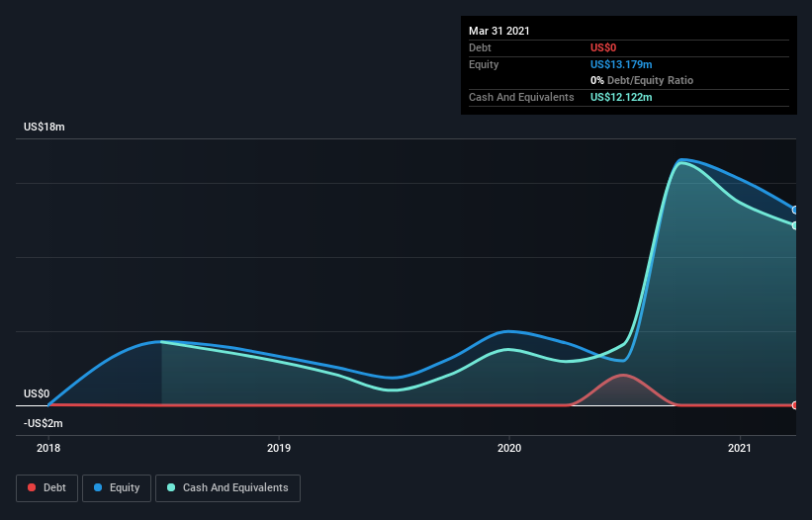Click the Equity value US$13.179m in tooltip
The image size is (812, 520).
pos(621,64)
